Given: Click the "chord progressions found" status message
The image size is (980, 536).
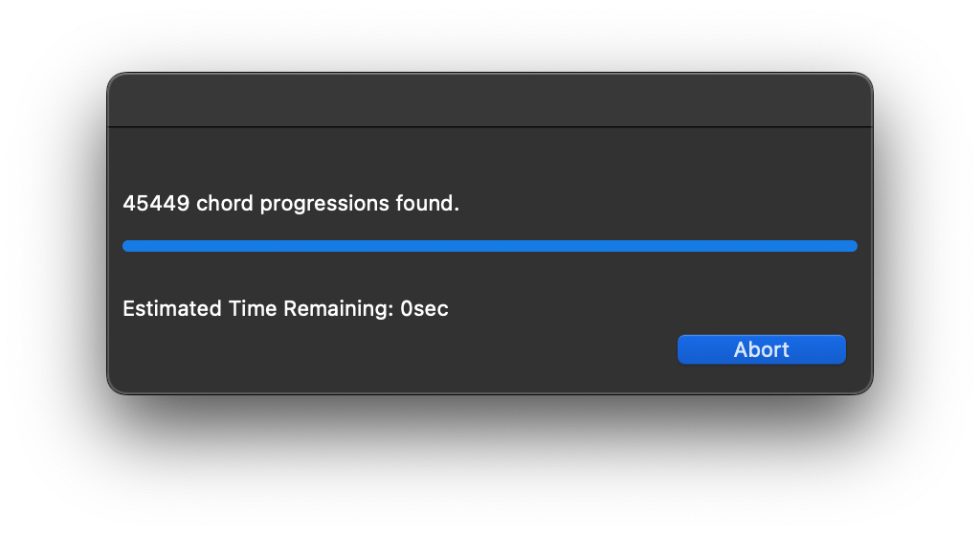Looking at the screenshot, I should click(291, 204).
